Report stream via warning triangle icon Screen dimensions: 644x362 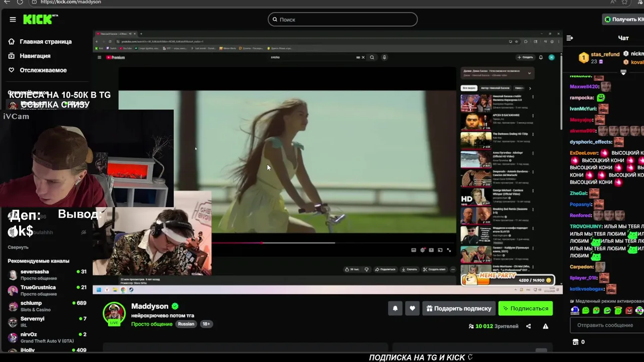pos(545,326)
